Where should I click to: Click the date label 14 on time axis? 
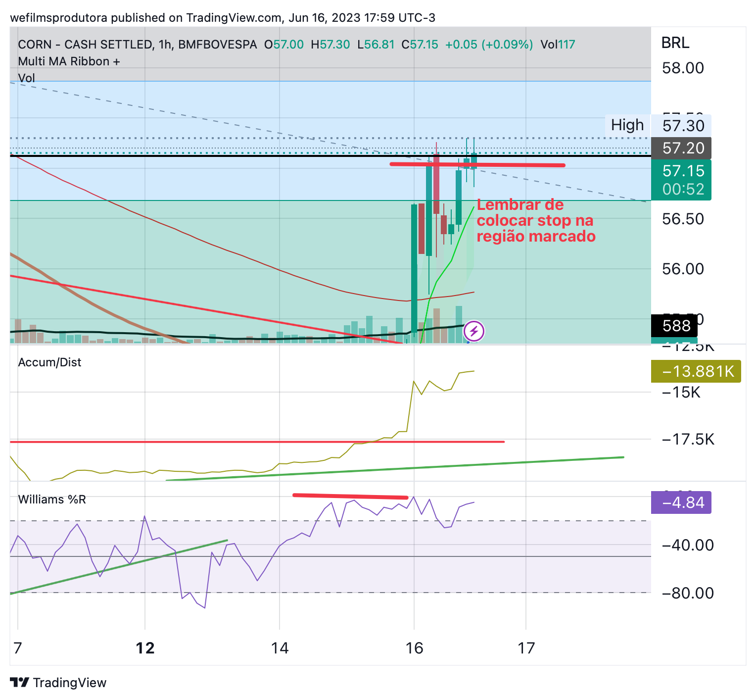coord(280,648)
